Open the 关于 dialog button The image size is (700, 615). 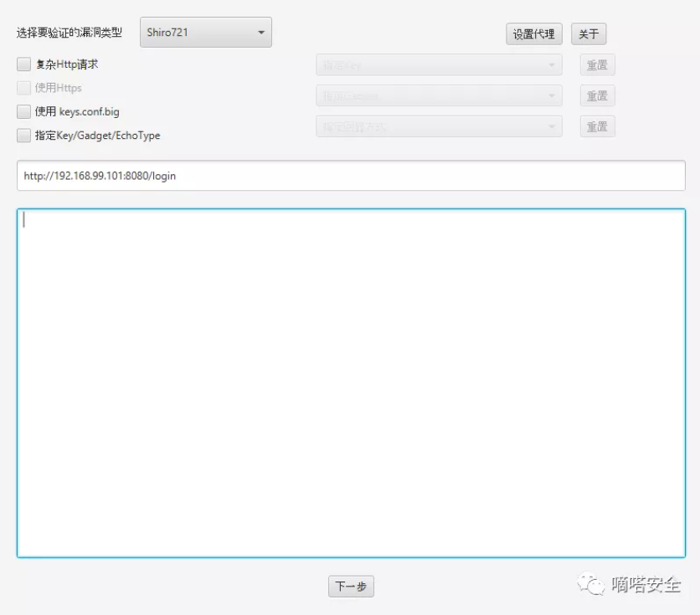coord(589,34)
